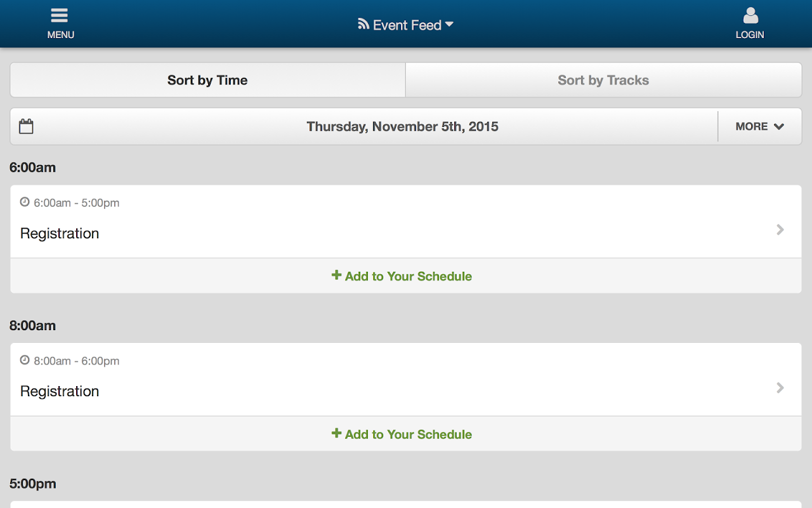This screenshot has height=508, width=812.
Task: Click plus icon for 6:00am Registration schedule
Action: point(336,276)
